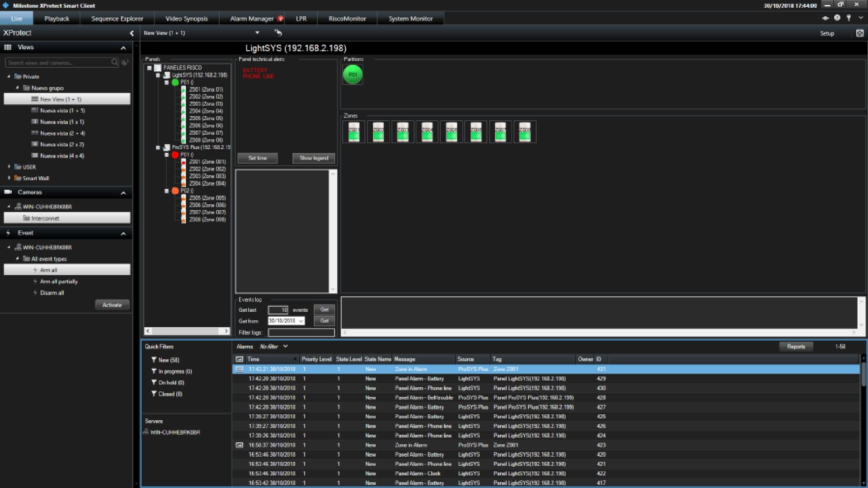Open the Alarm Manager tab
This screenshot has height=488, width=868.
[x=252, y=19]
